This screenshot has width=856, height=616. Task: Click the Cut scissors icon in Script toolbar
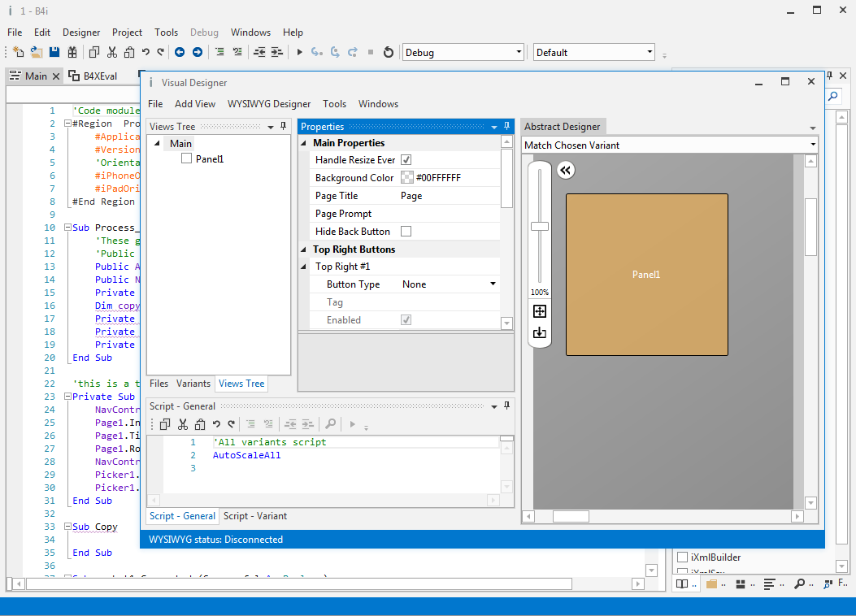point(183,424)
